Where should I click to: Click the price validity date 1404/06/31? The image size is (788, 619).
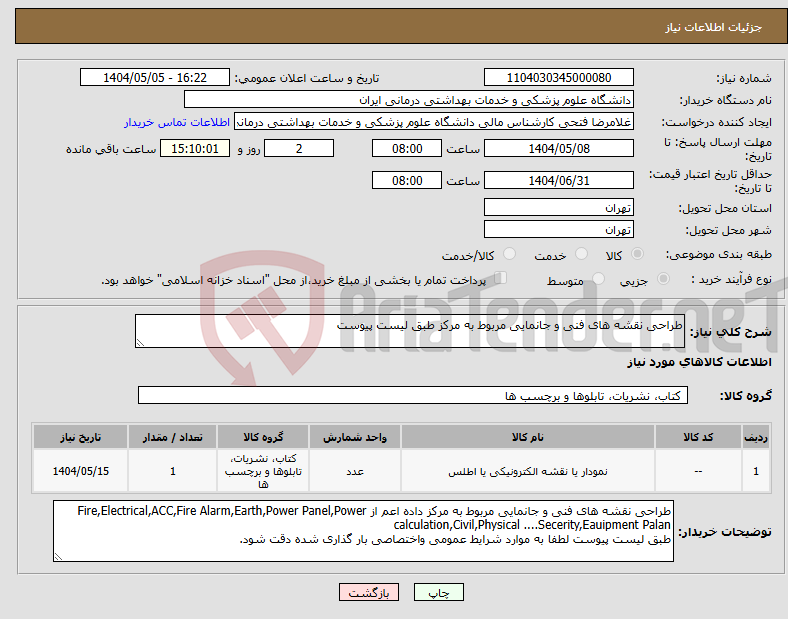tap(558, 180)
